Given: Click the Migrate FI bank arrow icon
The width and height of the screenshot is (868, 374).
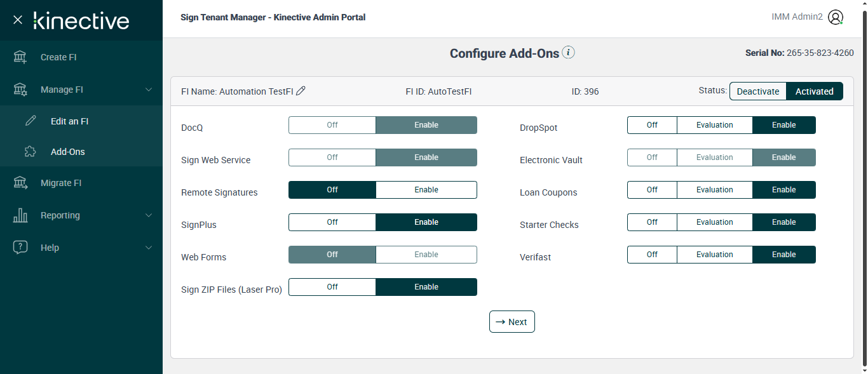Looking at the screenshot, I should (x=20, y=183).
